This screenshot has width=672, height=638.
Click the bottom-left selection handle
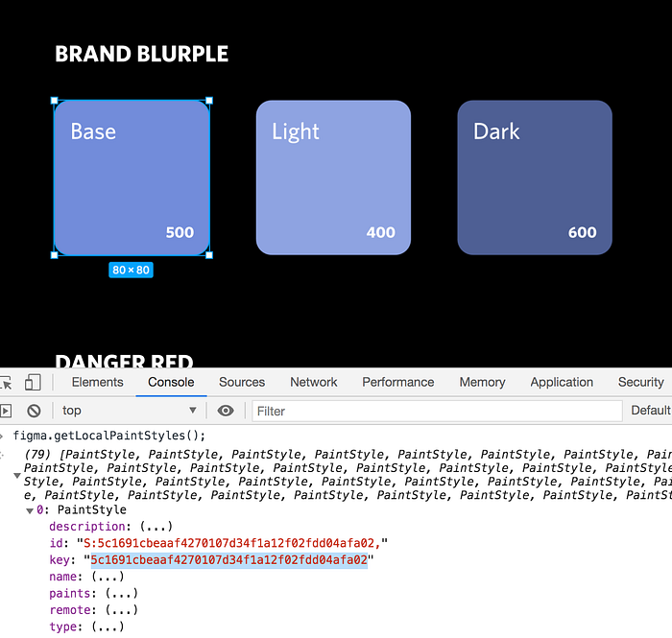[55, 255]
